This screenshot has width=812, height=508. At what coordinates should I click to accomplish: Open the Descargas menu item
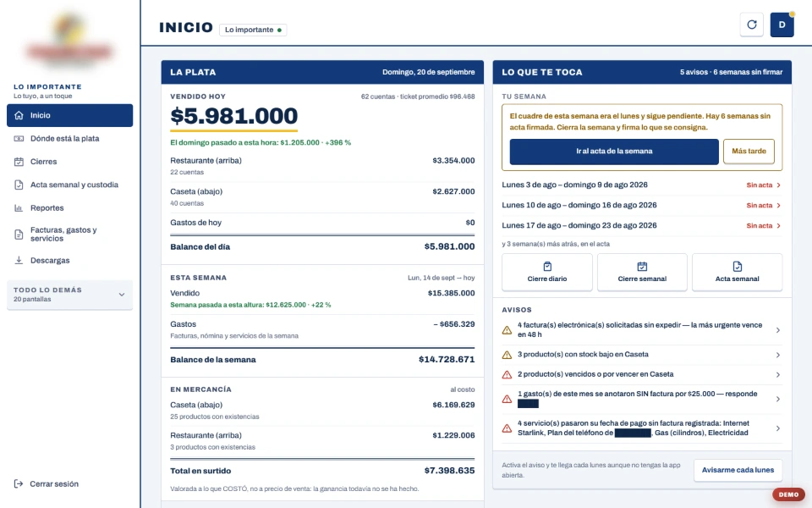tap(69, 260)
